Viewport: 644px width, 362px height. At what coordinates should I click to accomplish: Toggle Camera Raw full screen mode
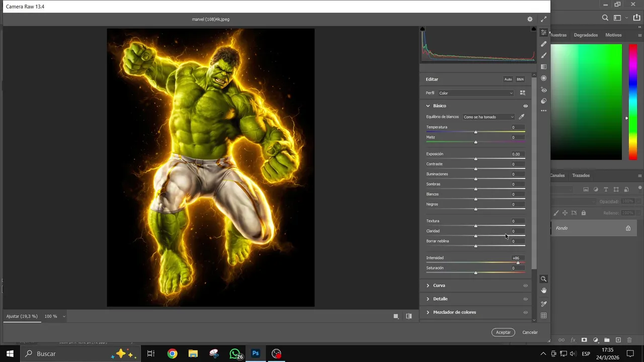coord(543,19)
